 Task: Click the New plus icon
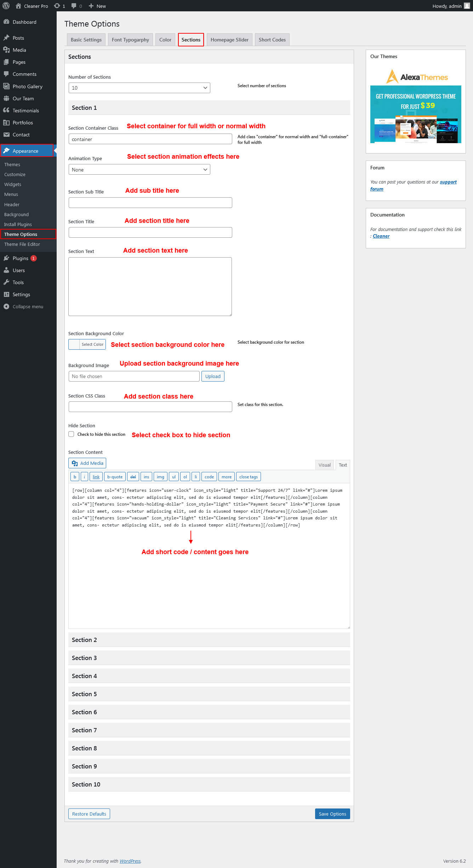[91, 6]
